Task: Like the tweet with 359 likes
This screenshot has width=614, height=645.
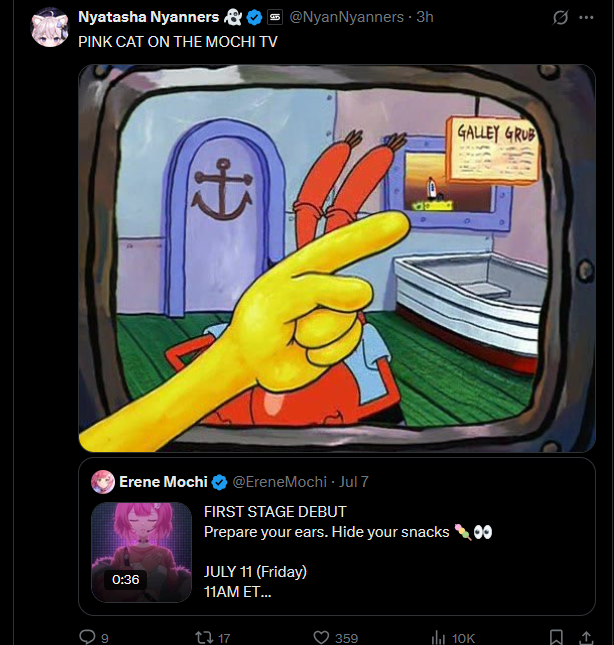Action: (321, 638)
